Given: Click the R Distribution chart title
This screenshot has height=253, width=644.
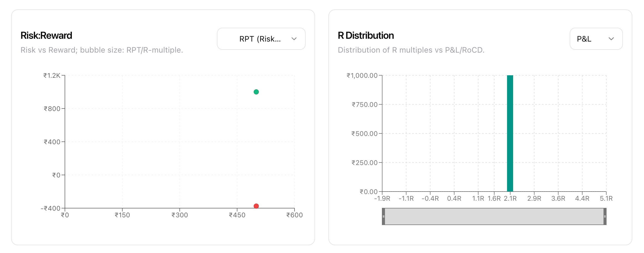Looking at the screenshot, I should 366,35.
